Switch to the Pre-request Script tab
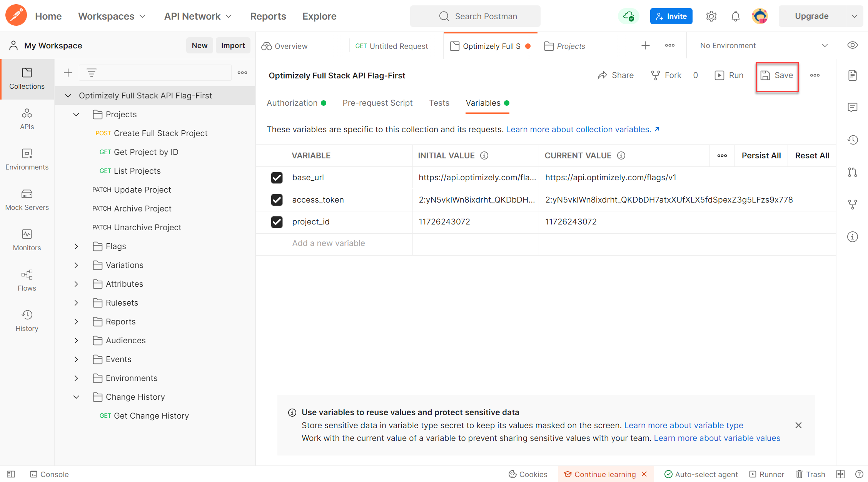The image size is (868, 482). (x=377, y=103)
